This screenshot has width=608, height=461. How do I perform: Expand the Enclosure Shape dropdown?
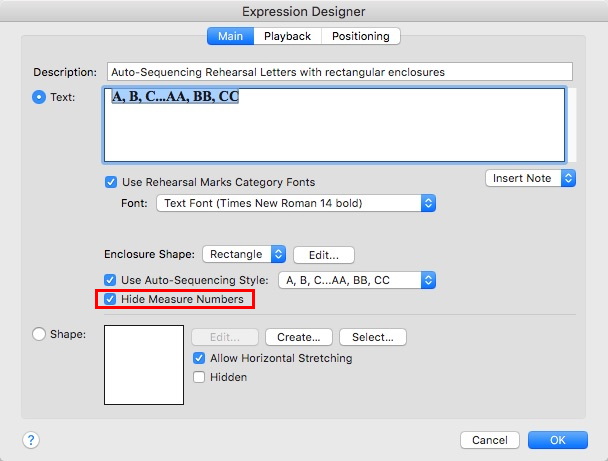coord(244,254)
